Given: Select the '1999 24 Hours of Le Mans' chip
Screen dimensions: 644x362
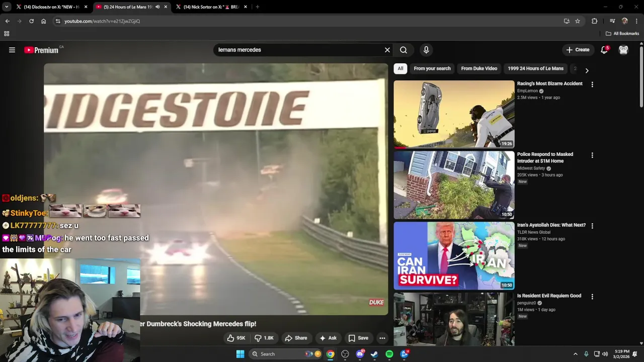Looking at the screenshot, I should [535, 68].
